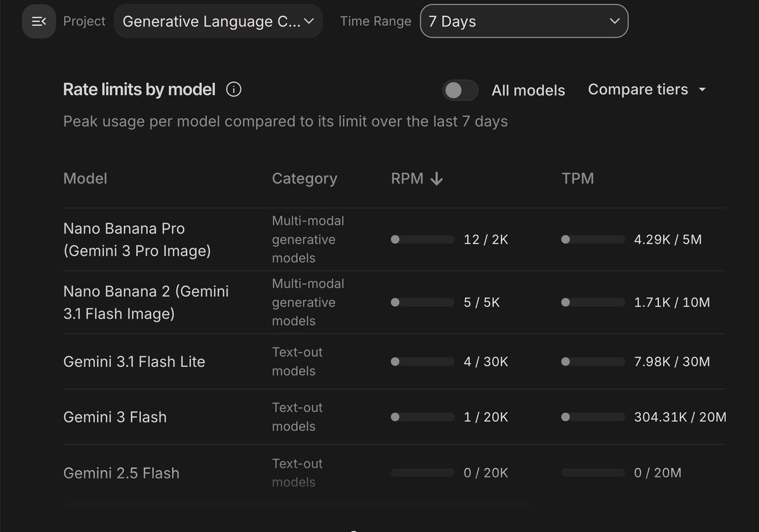Click the 1.71K / 10M TPM value
The height and width of the screenshot is (532, 759).
pyautogui.click(x=672, y=303)
